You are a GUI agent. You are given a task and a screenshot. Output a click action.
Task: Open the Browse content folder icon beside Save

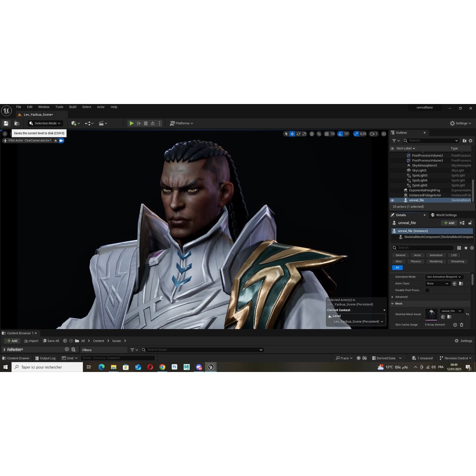tap(17, 123)
